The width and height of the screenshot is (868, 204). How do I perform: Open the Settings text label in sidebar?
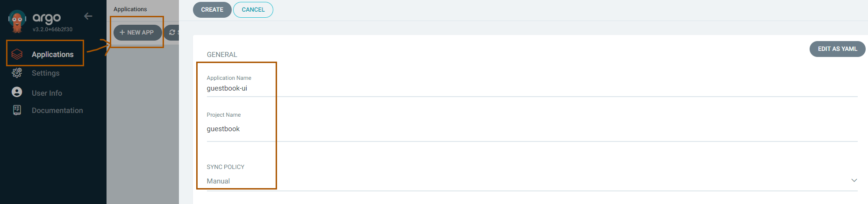click(45, 73)
